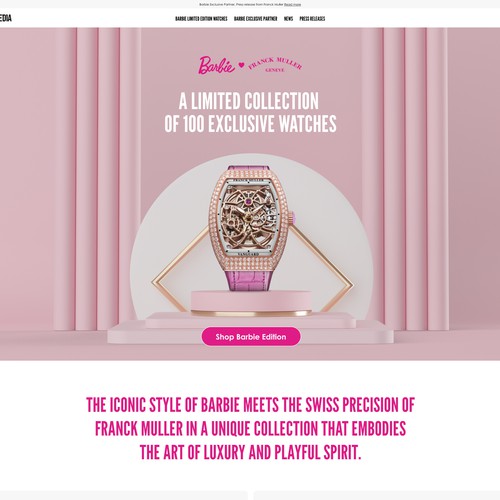Select the bottom-left content card
Viewport: 500px width, 500px height.
pyautogui.click(x=124, y=495)
